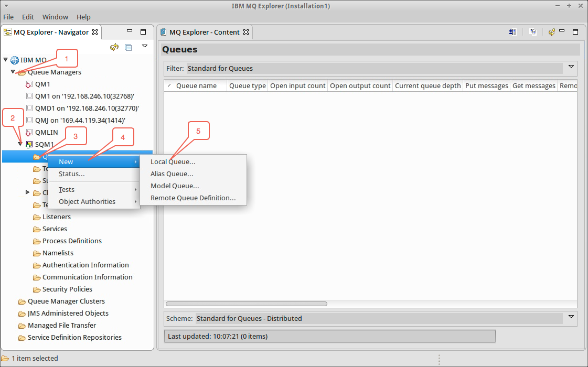Maximize the Content view pane
This screenshot has height=367, width=588.
pyautogui.click(x=575, y=32)
